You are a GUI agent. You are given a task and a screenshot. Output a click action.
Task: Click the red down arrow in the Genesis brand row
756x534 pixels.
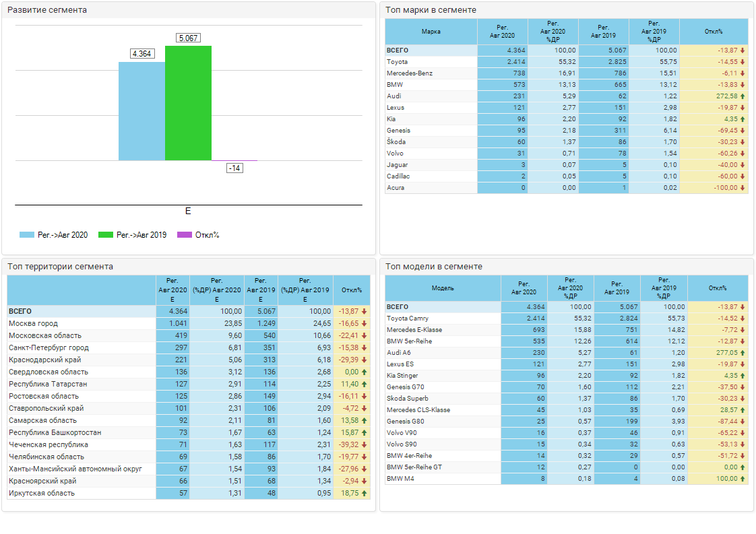(743, 131)
